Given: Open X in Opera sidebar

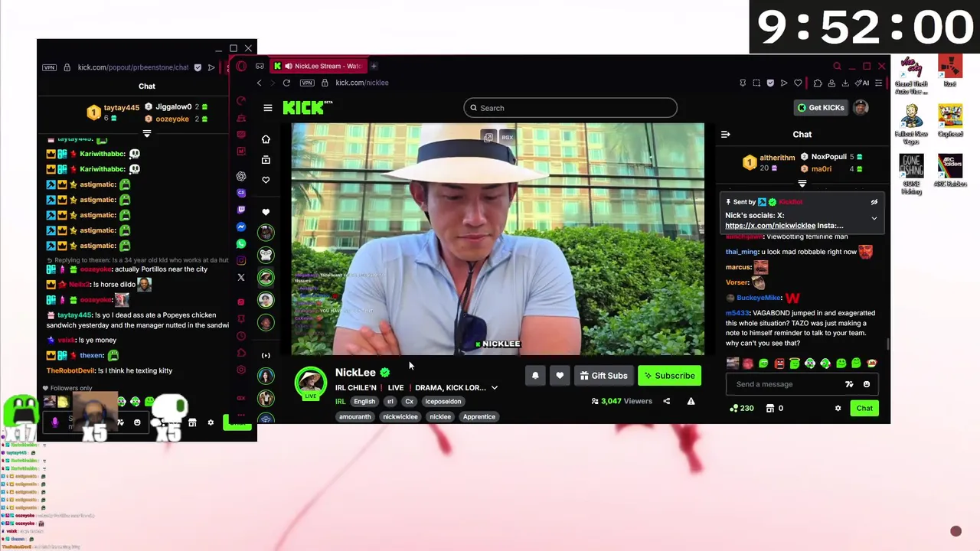Looking at the screenshot, I should [x=241, y=278].
